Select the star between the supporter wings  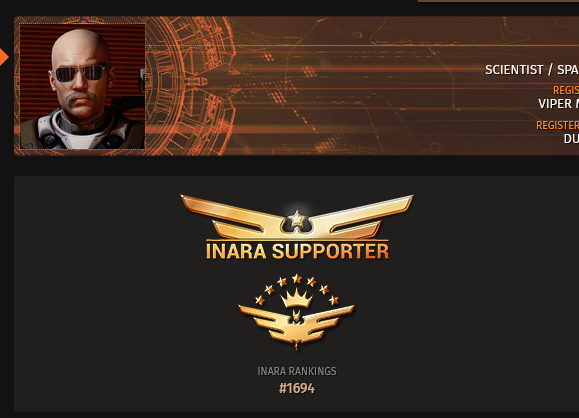297,219
